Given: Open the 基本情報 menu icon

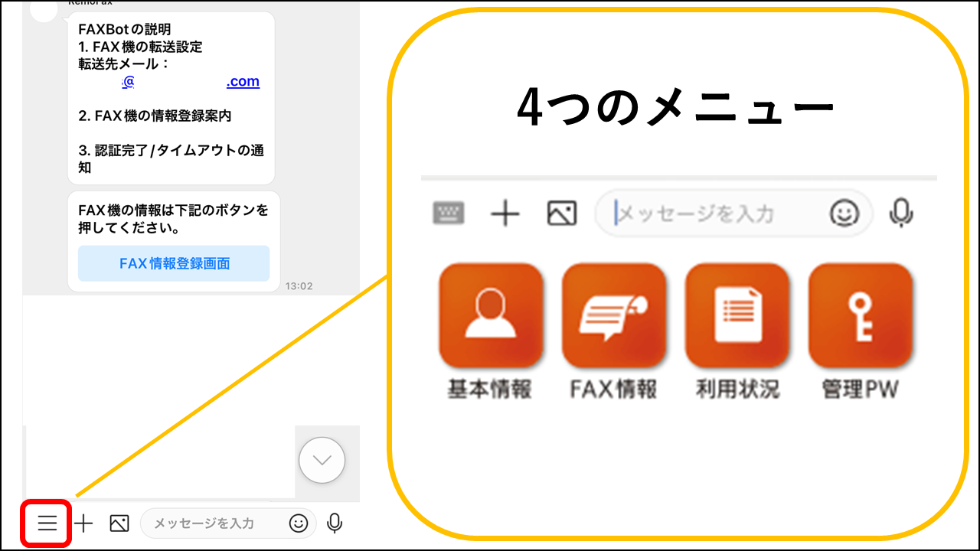Looking at the screenshot, I should tap(491, 315).
